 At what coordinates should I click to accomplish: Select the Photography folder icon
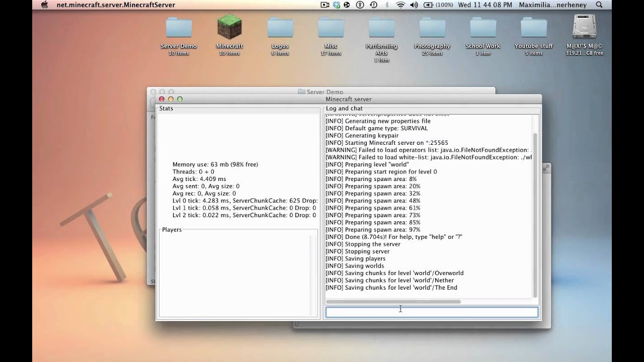432,28
